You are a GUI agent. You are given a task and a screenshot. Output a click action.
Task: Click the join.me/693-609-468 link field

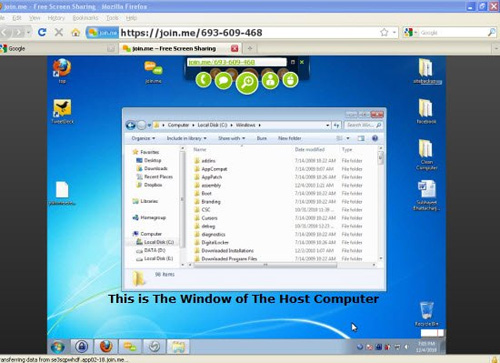pyautogui.click(x=237, y=62)
